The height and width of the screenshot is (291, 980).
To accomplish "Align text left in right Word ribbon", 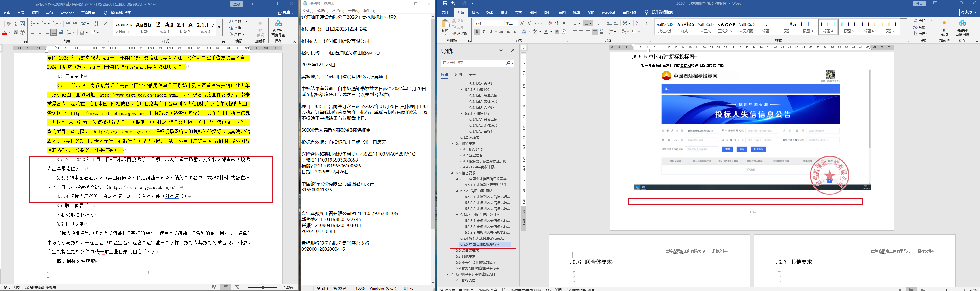I will (x=575, y=32).
